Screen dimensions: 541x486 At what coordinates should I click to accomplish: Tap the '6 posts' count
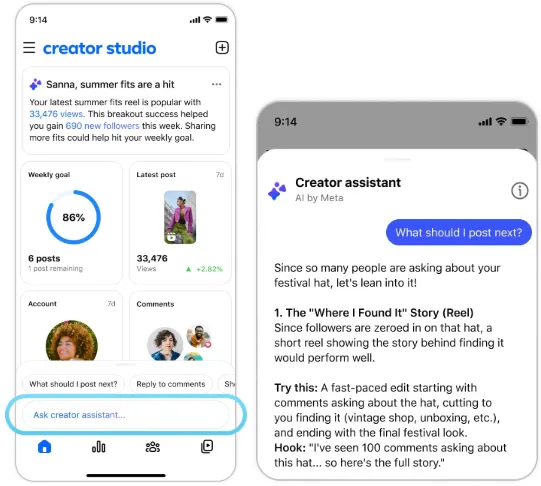[x=44, y=258]
